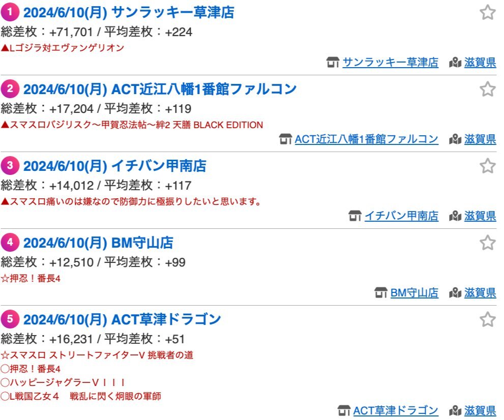Open the 2024/6/10 BM守山店 headline
The width and height of the screenshot is (504, 420).
pyautogui.click(x=98, y=243)
